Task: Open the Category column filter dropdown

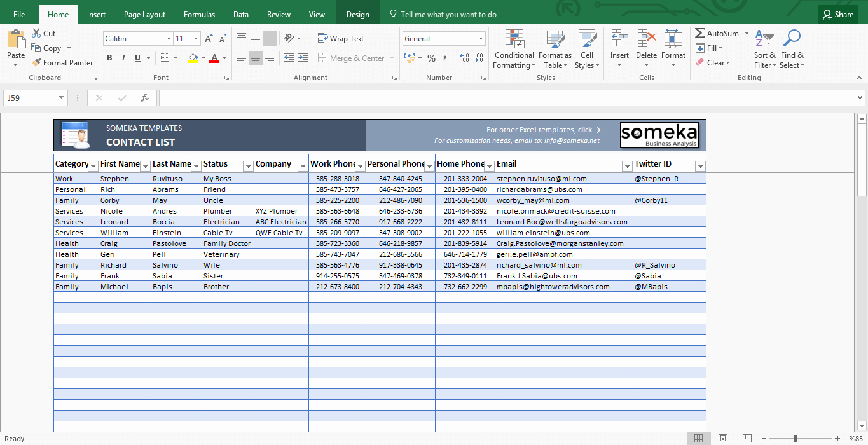Action: [93, 166]
